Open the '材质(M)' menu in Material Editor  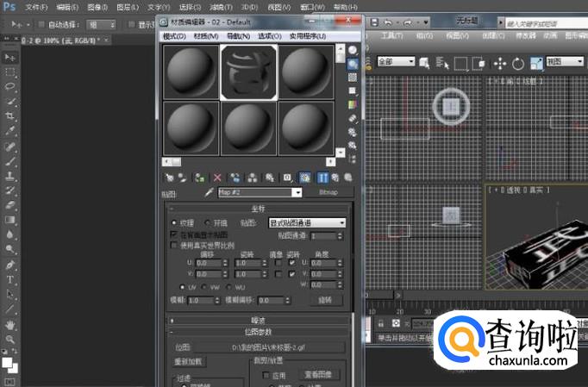point(205,36)
